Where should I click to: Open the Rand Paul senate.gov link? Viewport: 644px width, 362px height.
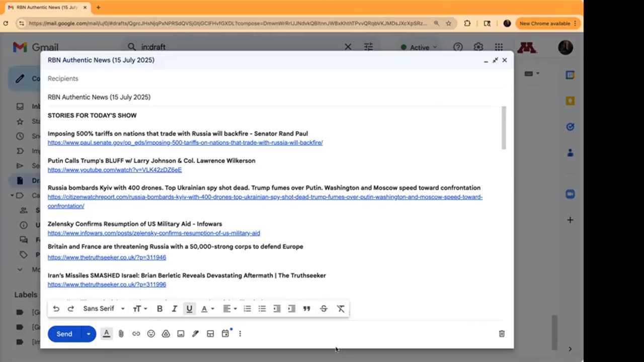tap(185, 143)
